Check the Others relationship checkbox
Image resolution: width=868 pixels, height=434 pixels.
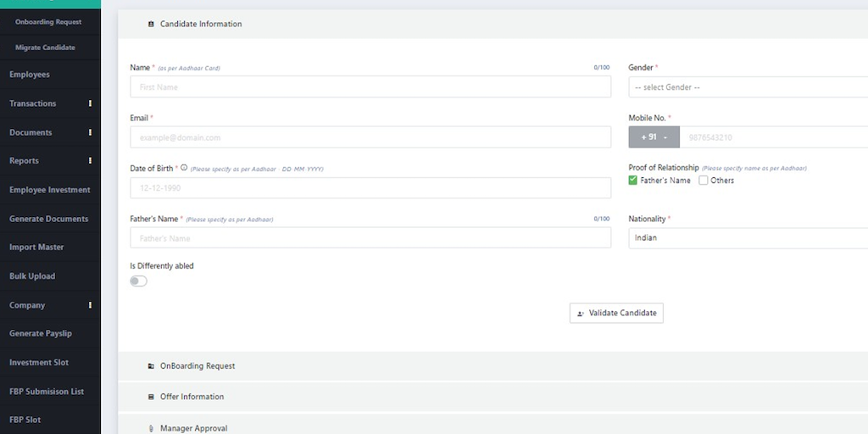click(x=703, y=181)
